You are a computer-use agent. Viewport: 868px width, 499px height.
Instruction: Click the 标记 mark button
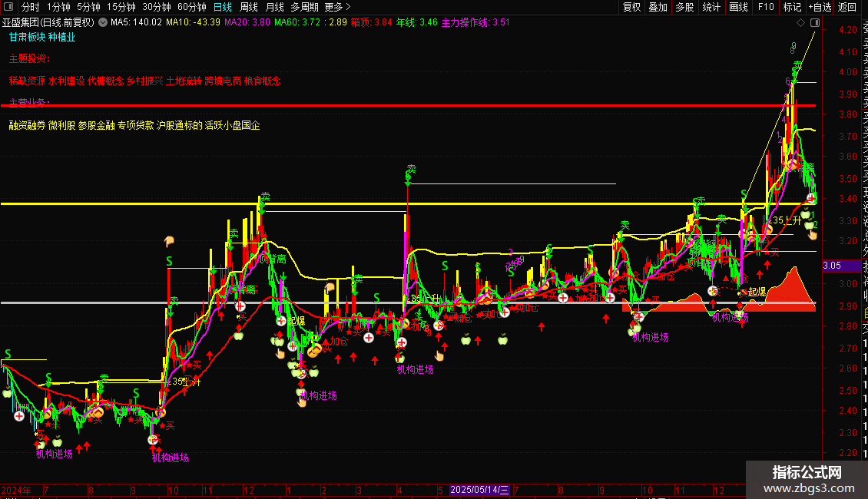click(792, 7)
